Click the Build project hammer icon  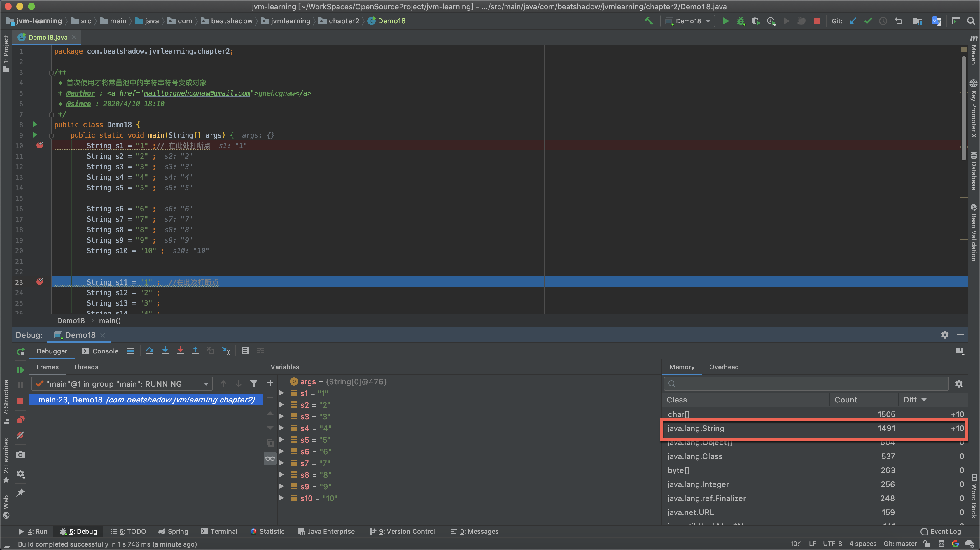click(x=649, y=21)
